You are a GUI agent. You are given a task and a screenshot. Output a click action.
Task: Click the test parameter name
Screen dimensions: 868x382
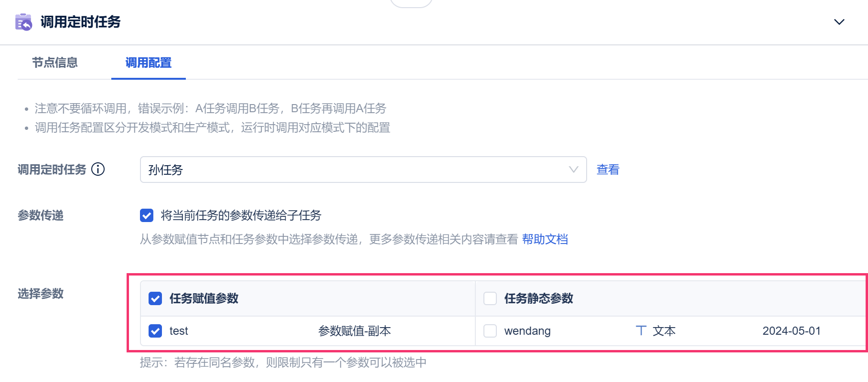coord(179,331)
